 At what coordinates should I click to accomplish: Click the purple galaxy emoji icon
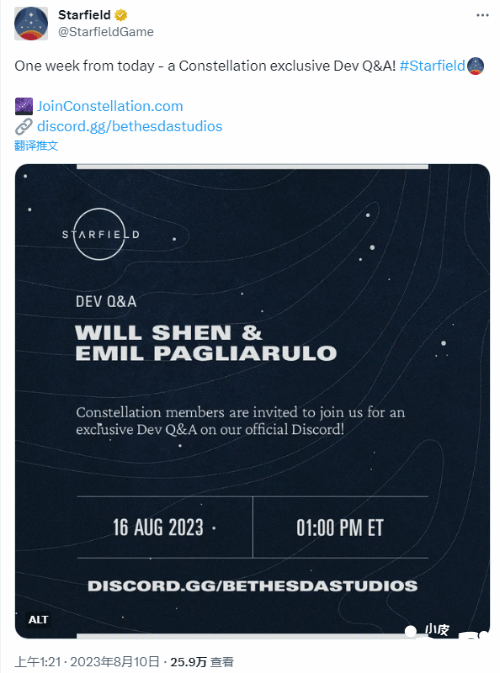click(24, 106)
